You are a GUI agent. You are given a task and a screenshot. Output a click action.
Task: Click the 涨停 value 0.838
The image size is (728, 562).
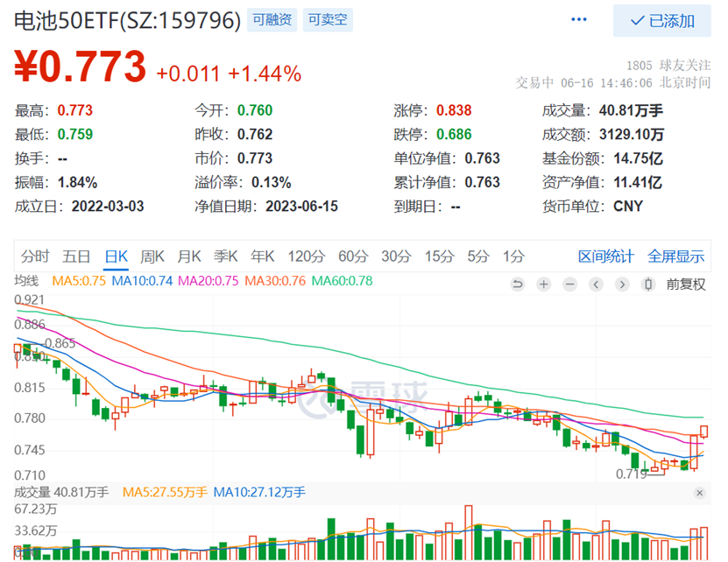click(x=454, y=110)
